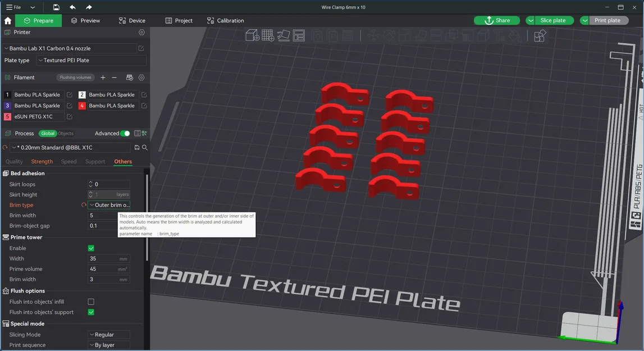Image resolution: width=644 pixels, height=351 pixels.
Task: Open Plate type Textured PEI dropdown
Action: tap(91, 60)
